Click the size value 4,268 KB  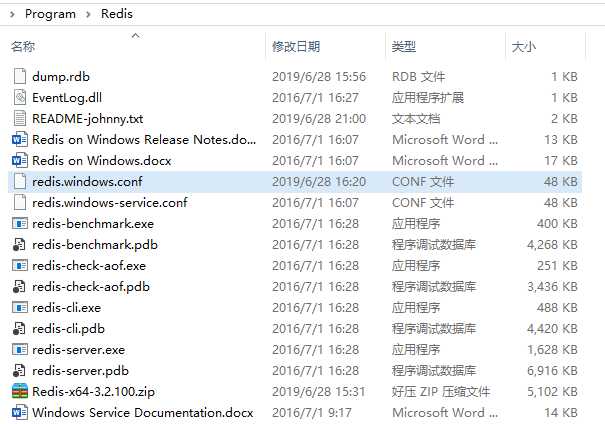coord(553,245)
